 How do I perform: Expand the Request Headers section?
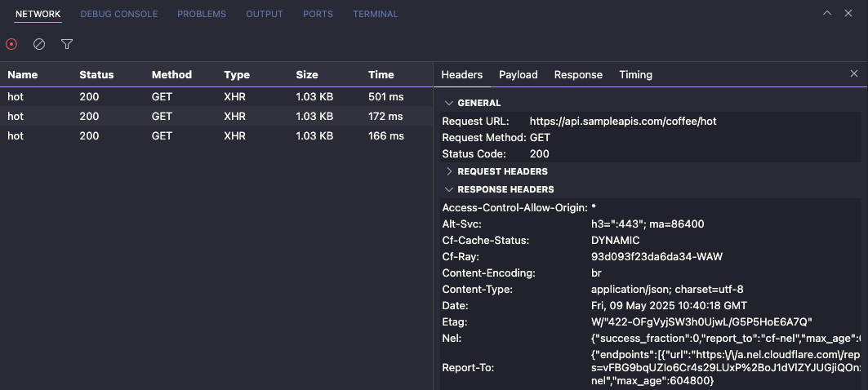tap(448, 171)
